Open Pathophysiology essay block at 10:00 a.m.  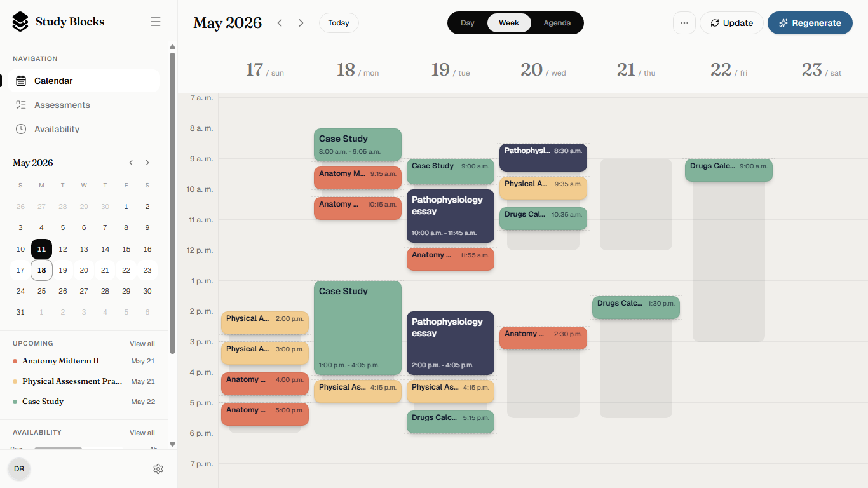[x=451, y=216]
